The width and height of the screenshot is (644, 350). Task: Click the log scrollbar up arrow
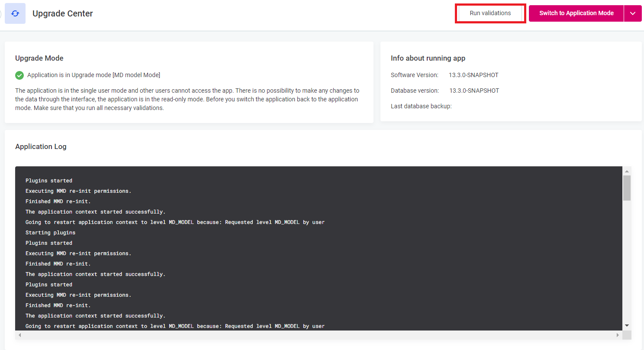tap(627, 171)
